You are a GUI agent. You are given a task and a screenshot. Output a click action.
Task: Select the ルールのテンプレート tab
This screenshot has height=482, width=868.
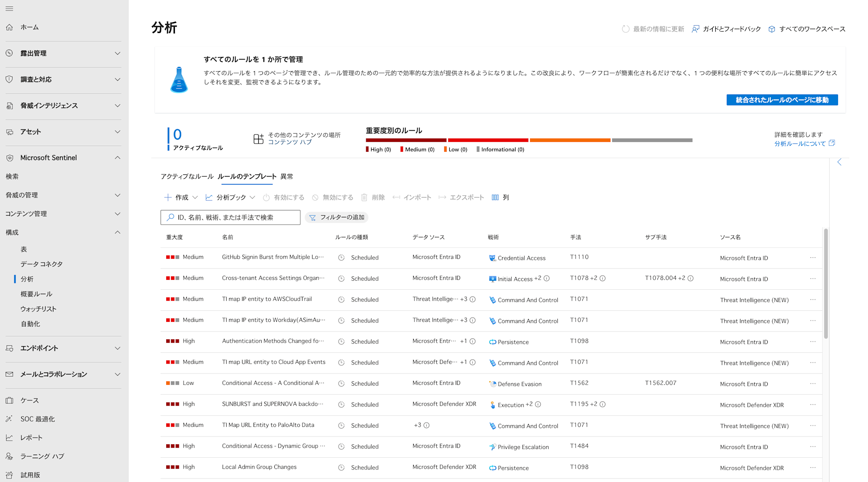(x=247, y=177)
